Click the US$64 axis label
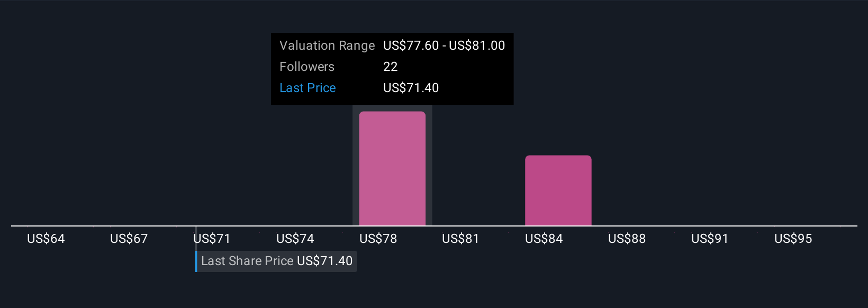 46,239
